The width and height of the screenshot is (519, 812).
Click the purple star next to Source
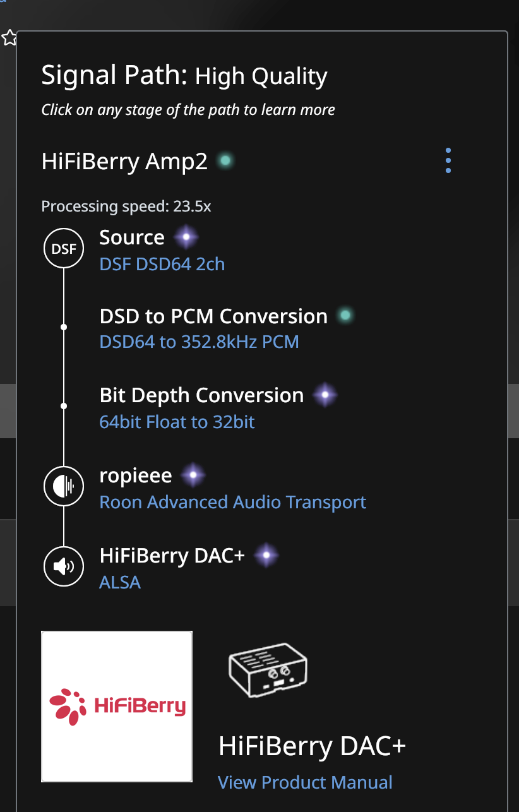186,238
